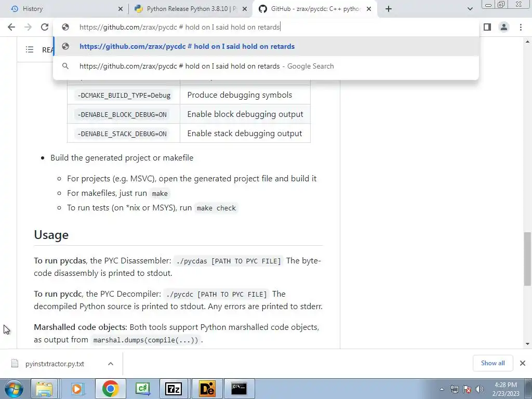The height and width of the screenshot is (399, 532).
Task: Click the make check code snippet
Action: point(216,208)
